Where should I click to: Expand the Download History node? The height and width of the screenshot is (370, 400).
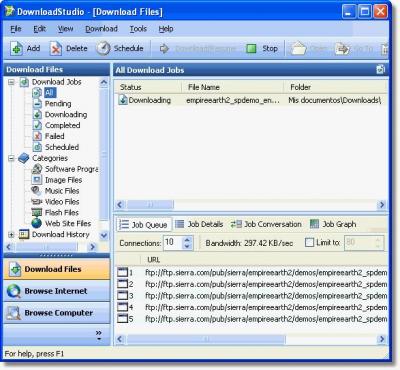point(11,234)
